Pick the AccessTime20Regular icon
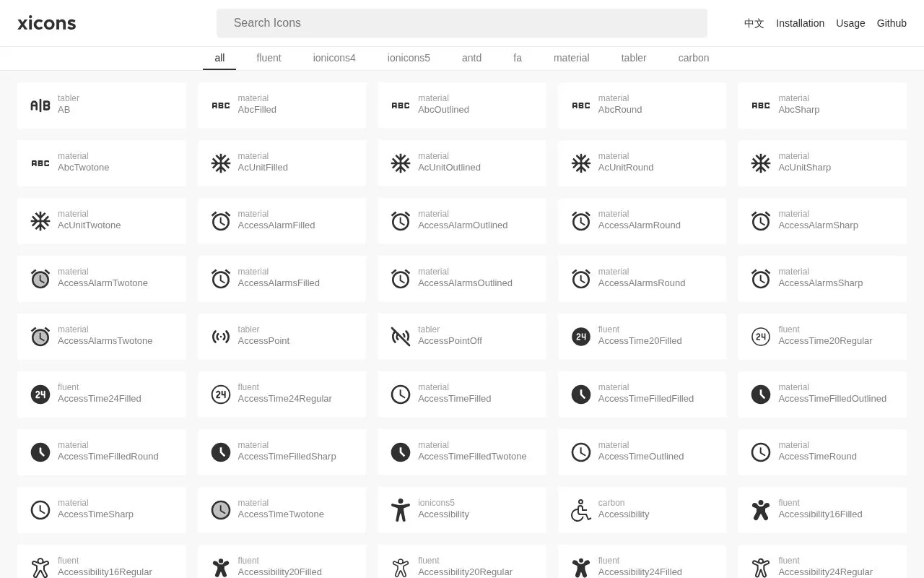 coord(761,337)
